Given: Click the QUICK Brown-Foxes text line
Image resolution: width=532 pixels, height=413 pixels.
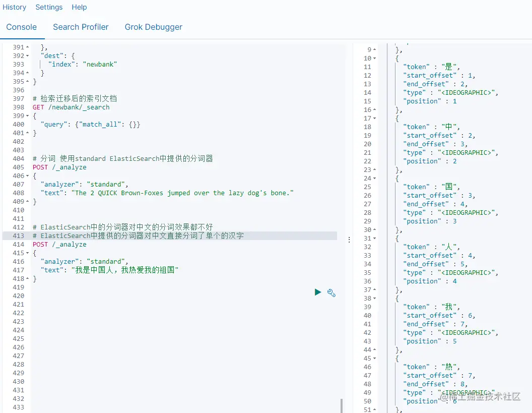Looking at the screenshot, I should tap(167, 193).
